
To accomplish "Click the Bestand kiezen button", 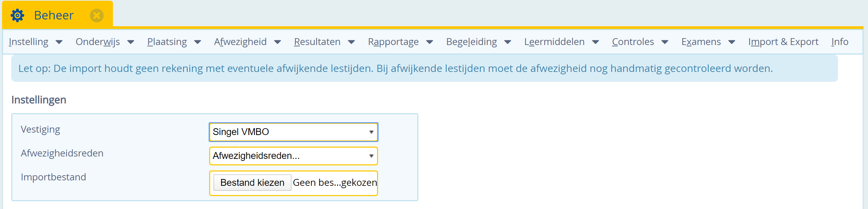I will [252, 183].
